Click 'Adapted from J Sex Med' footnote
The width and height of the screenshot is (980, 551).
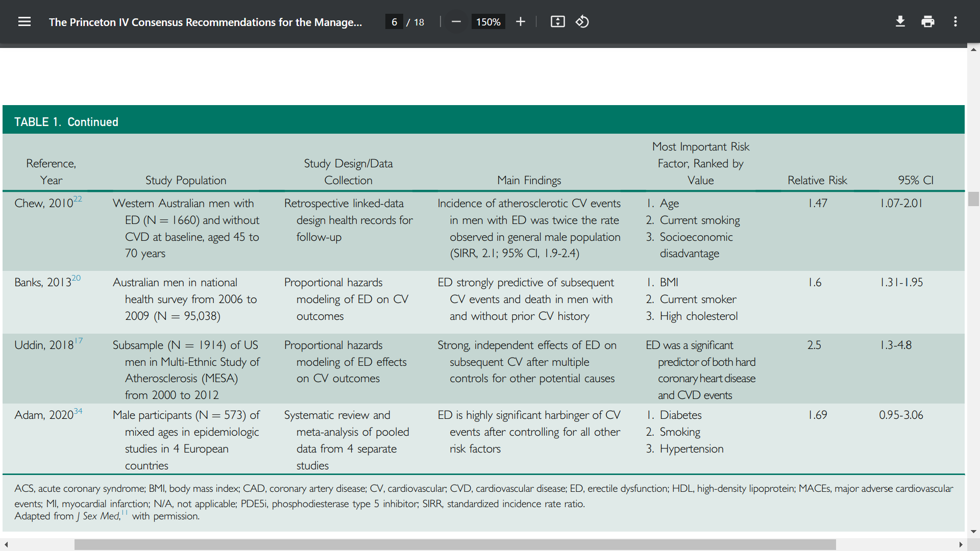click(x=67, y=516)
